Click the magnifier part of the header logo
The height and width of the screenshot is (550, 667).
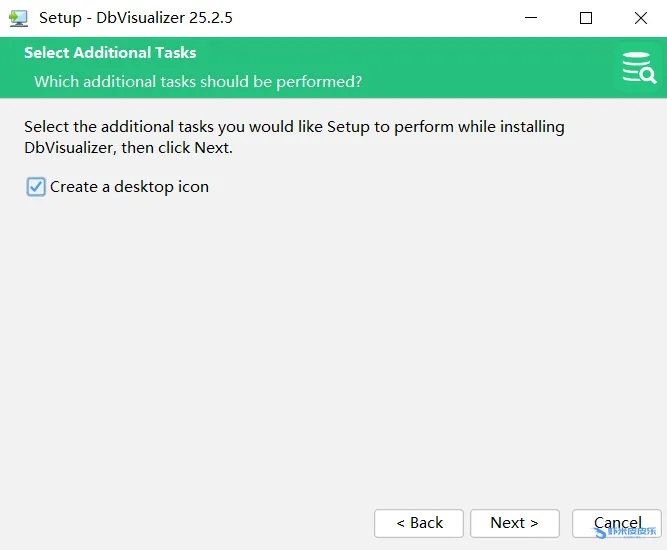(647, 75)
